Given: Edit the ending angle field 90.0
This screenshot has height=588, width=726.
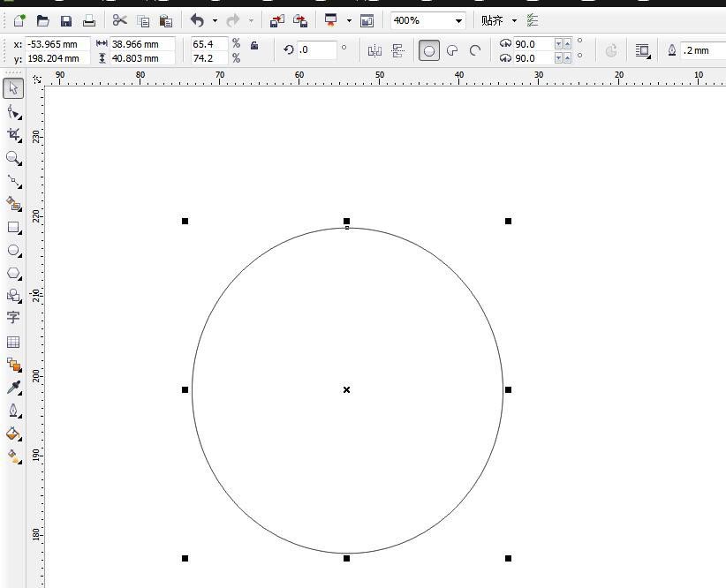Looking at the screenshot, I should click(x=533, y=58).
